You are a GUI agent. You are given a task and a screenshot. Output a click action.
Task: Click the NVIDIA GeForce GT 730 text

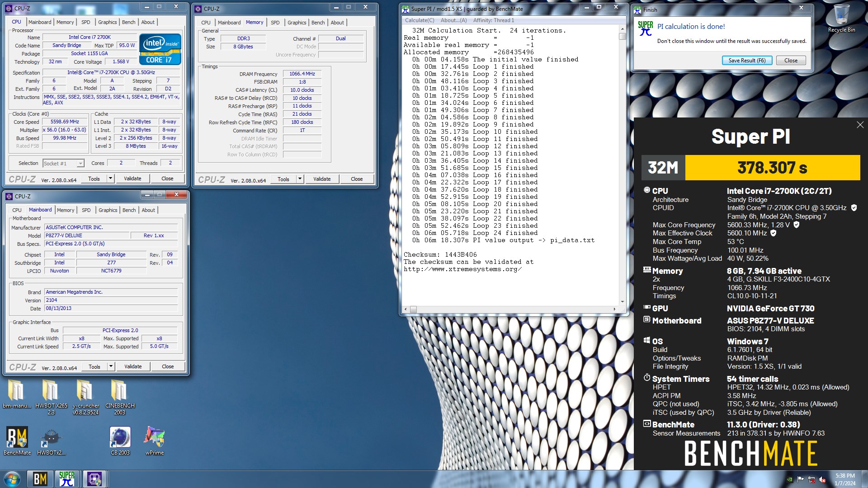[x=770, y=309]
